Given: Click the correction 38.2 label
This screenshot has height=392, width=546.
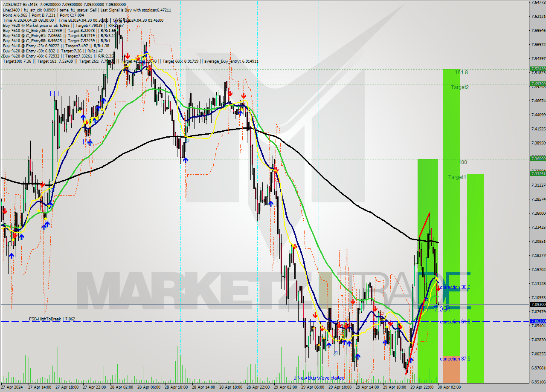Looking at the screenshot, I should 455,287.
